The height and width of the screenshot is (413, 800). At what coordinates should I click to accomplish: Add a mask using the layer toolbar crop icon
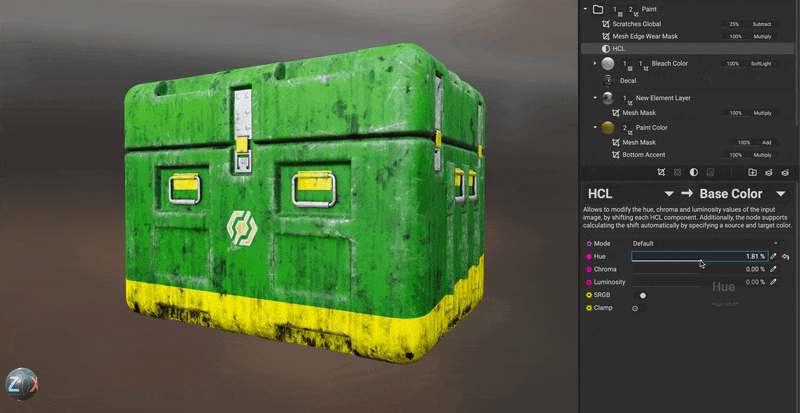[x=662, y=173]
